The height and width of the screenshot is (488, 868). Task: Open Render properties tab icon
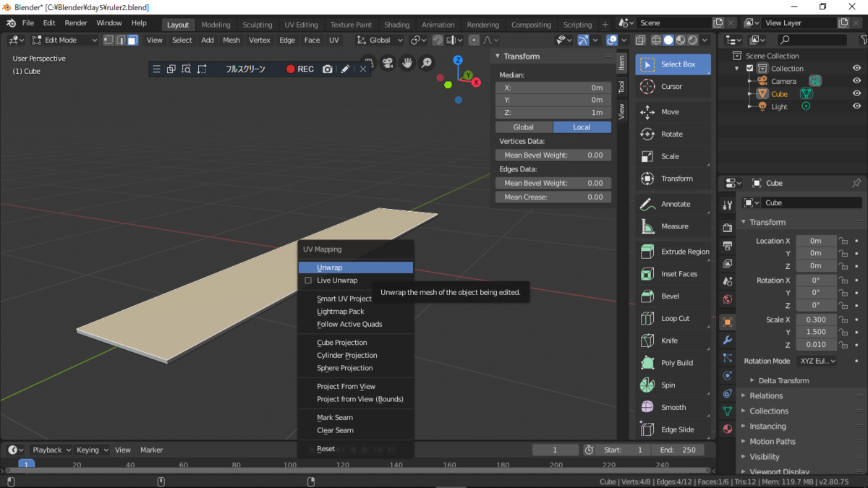(x=728, y=228)
